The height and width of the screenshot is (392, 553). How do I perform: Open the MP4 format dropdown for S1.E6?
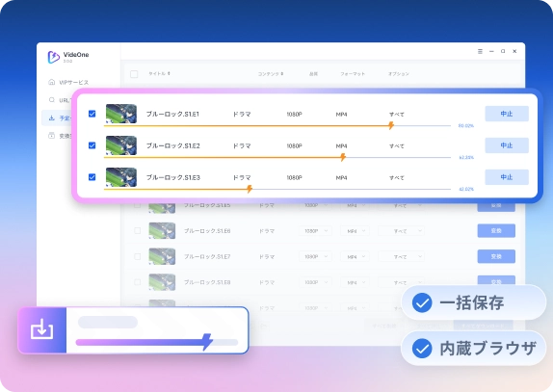[355, 231]
